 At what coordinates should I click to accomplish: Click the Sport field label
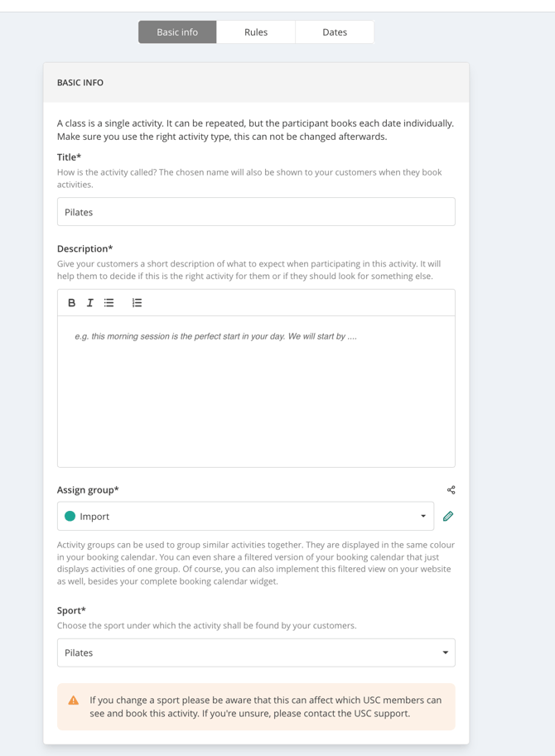71,611
